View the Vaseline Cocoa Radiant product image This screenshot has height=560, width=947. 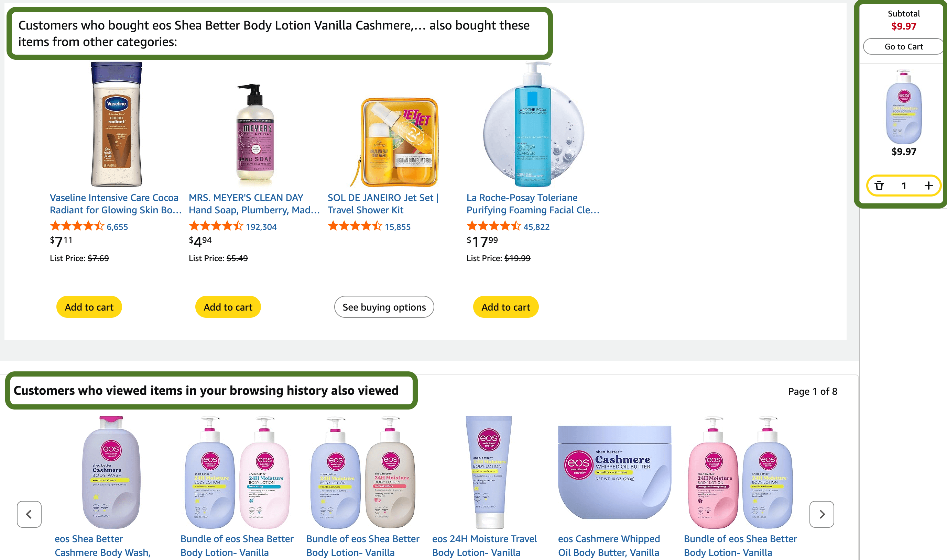coord(115,124)
